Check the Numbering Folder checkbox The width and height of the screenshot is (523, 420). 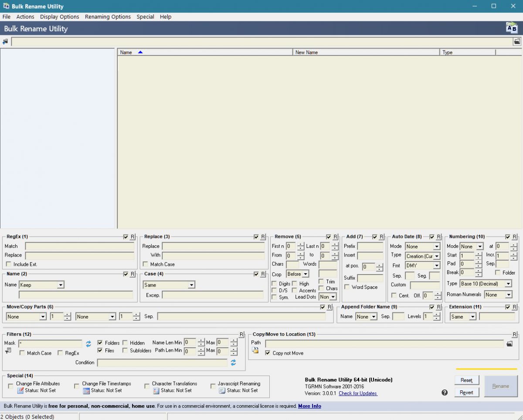(x=498, y=273)
